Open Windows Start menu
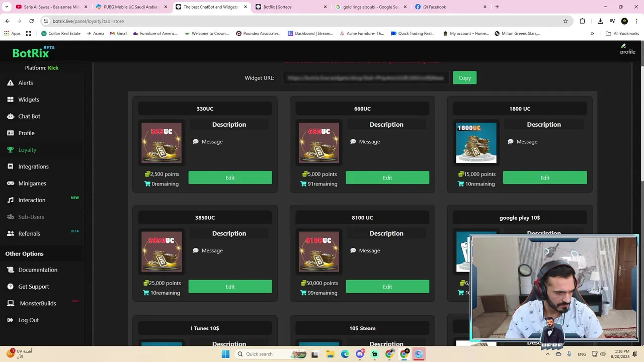644x362 pixels. pyautogui.click(x=225, y=354)
